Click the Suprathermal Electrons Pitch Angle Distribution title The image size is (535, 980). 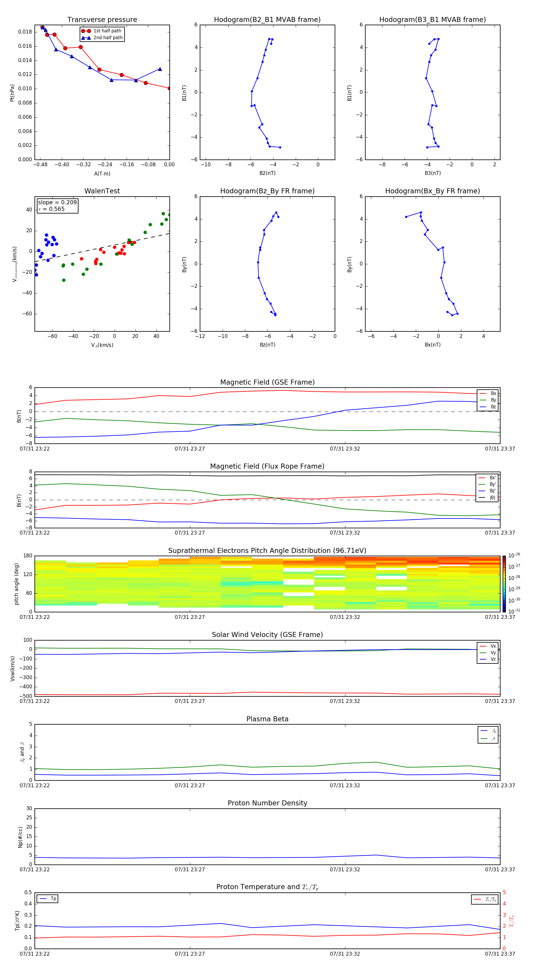(x=267, y=551)
